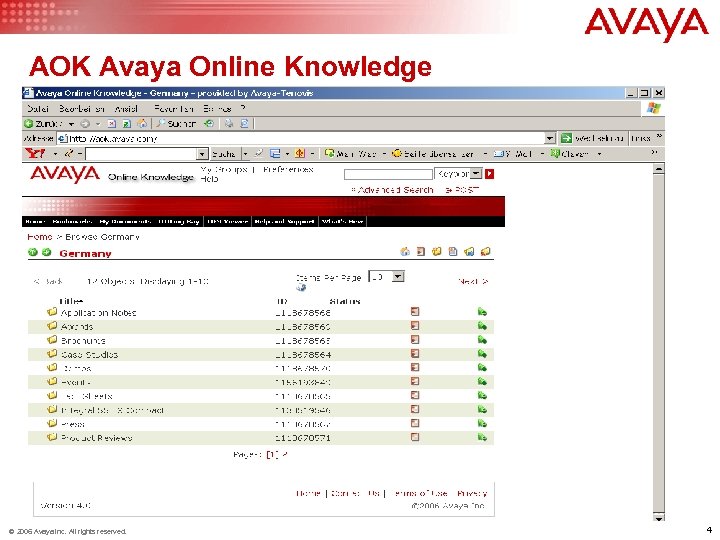Click the green Wechseln zu go arrow

point(566,138)
